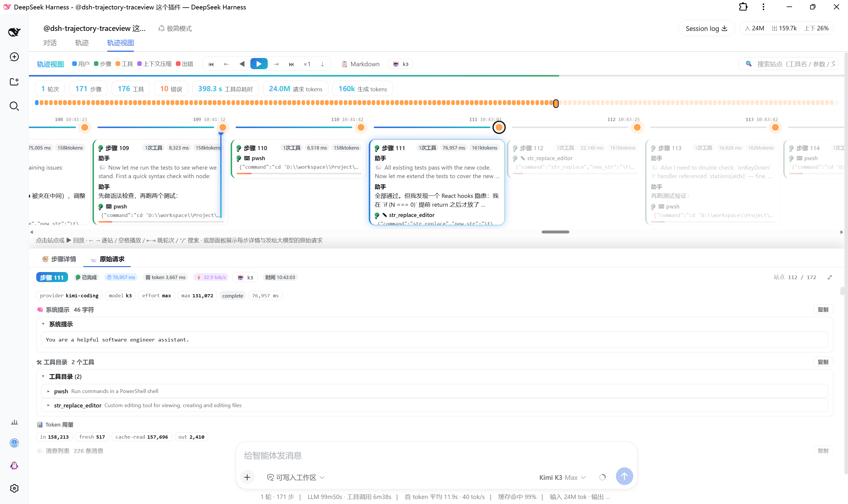The height and width of the screenshot is (504, 848).
Task: Copy the 工具目录 content
Action: coord(823,362)
